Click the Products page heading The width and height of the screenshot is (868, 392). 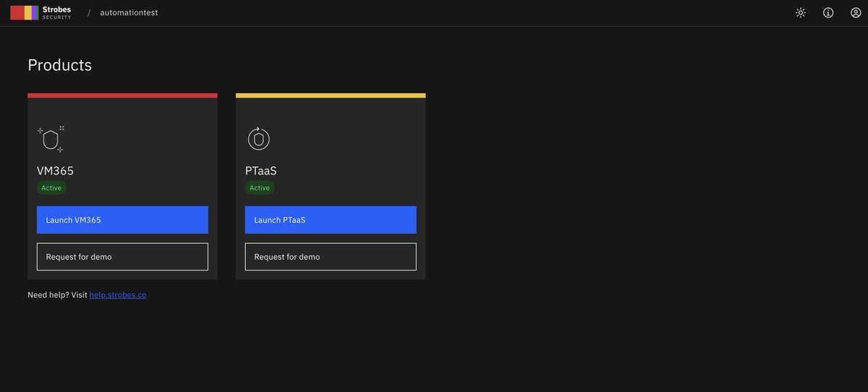click(59, 65)
